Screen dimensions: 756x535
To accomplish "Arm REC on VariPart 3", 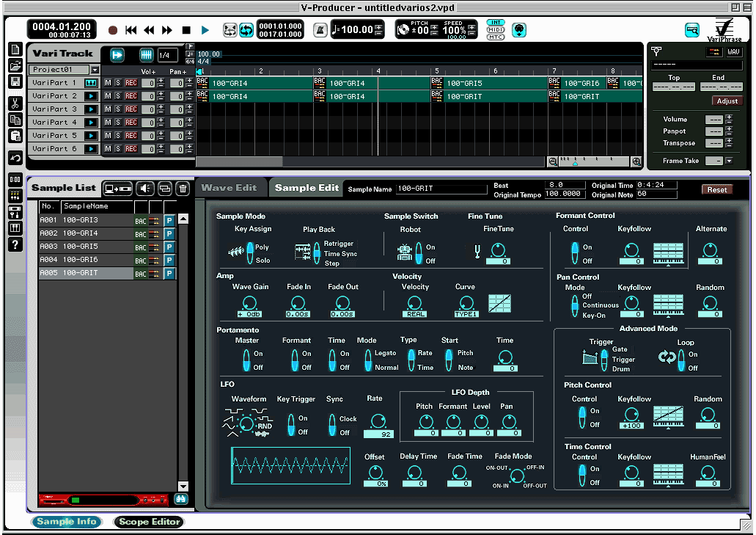I will click(x=131, y=109).
